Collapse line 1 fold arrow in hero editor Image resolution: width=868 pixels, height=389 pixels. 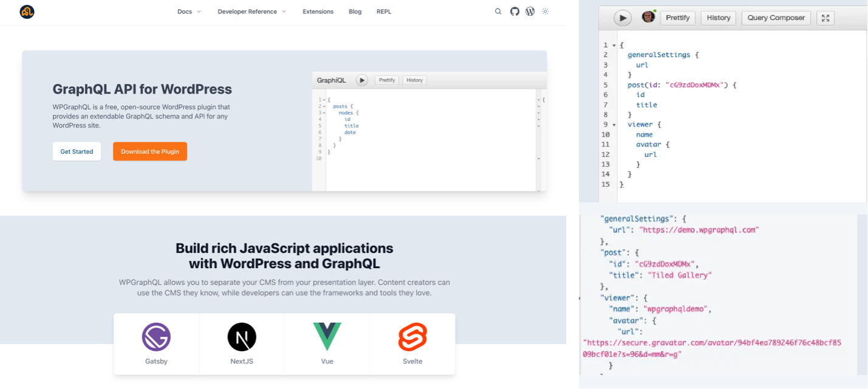click(x=324, y=99)
